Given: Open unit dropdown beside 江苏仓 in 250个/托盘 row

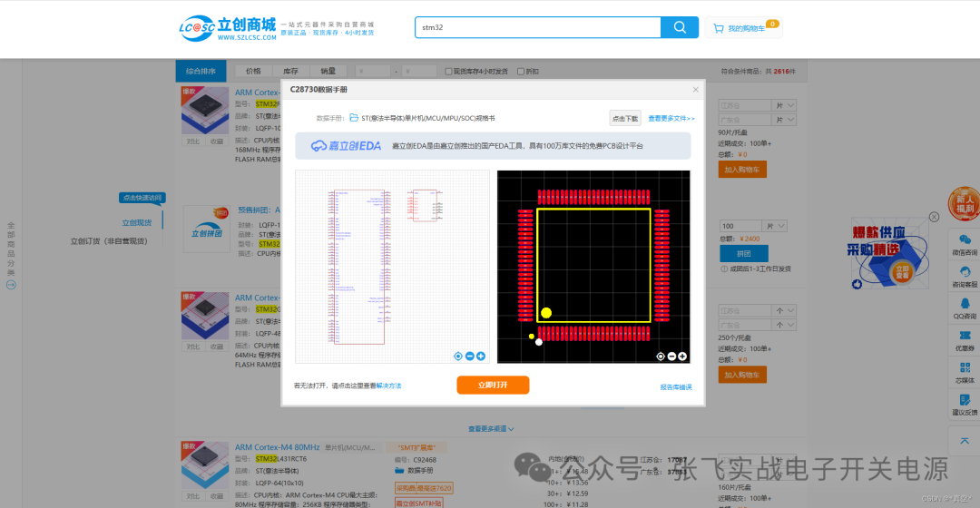Looking at the screenshot, I should point(784,310).
